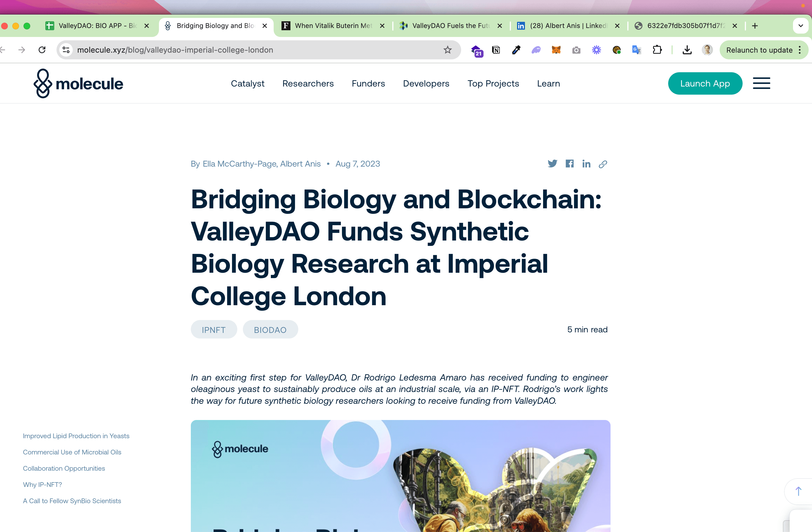The image size is (812, 532).
Task: Open MetaMask fox extension
Action: tap(556, 50)
